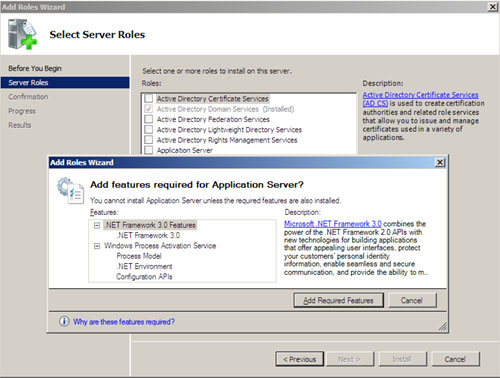Select the Server Roles step
This screenshot has width=500, height=378.
coord(65,83)
